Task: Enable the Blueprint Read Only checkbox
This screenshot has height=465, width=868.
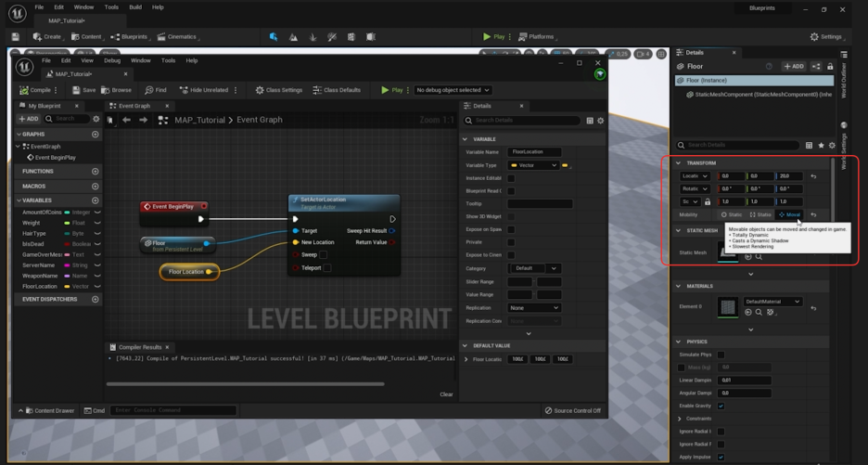Action: click(511, 191)
